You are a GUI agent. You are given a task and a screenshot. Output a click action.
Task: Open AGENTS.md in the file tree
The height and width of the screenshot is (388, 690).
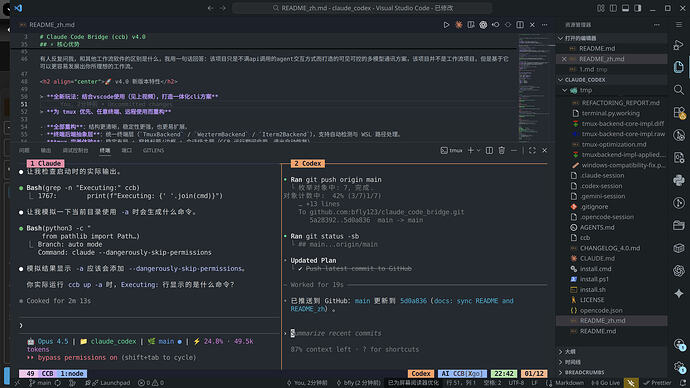597,227
